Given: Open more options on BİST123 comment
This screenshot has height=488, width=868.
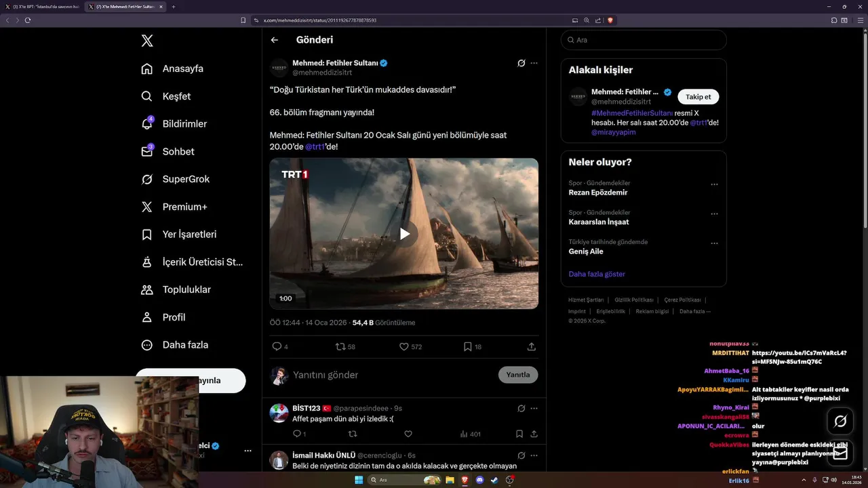Looking at the screenshot, I should [534, 409].
